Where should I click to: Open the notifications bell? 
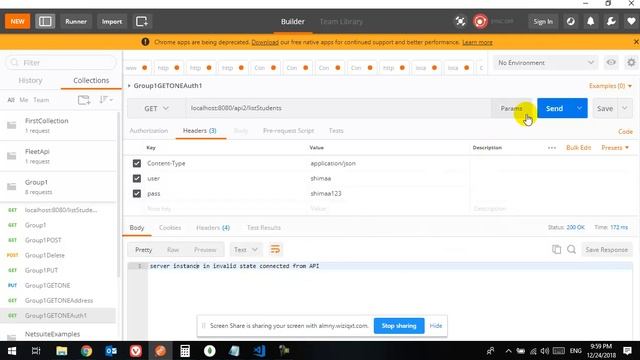coord(591,21)
